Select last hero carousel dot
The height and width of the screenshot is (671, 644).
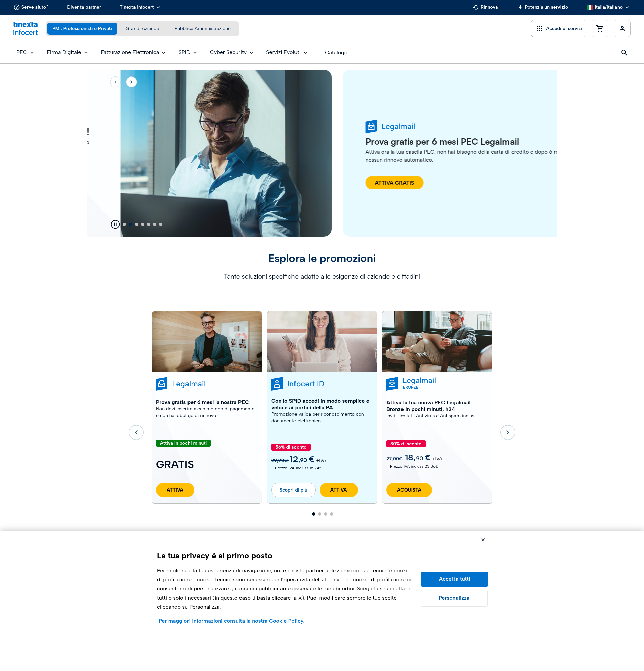click(x=160, y=224)
